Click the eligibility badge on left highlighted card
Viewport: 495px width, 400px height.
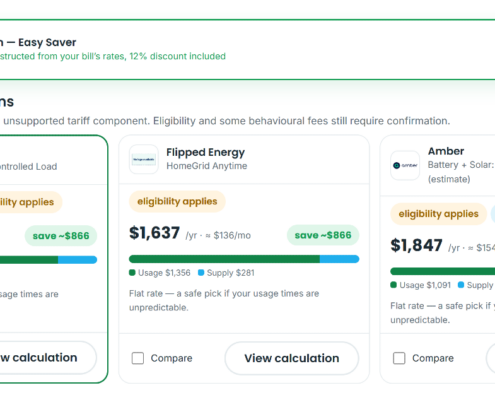coord(30,202)
